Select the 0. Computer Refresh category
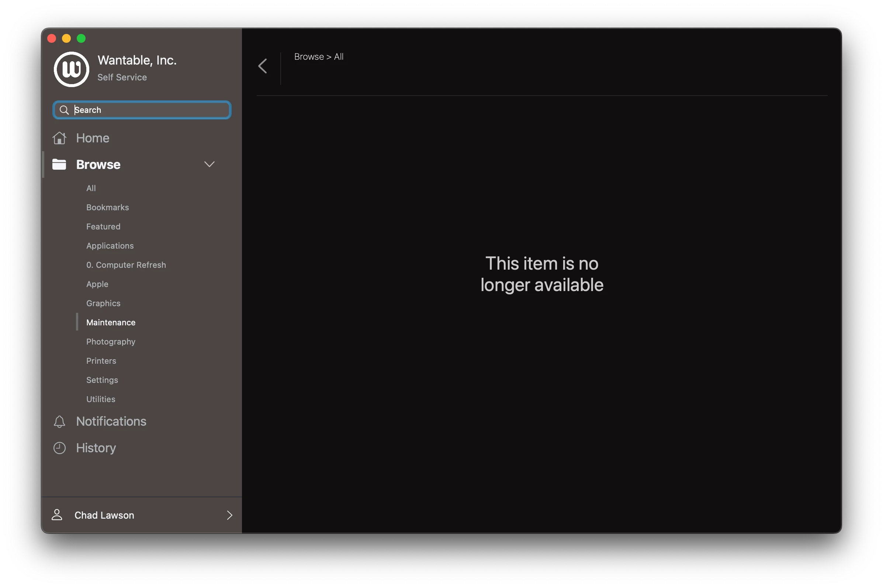 point(126,265)
